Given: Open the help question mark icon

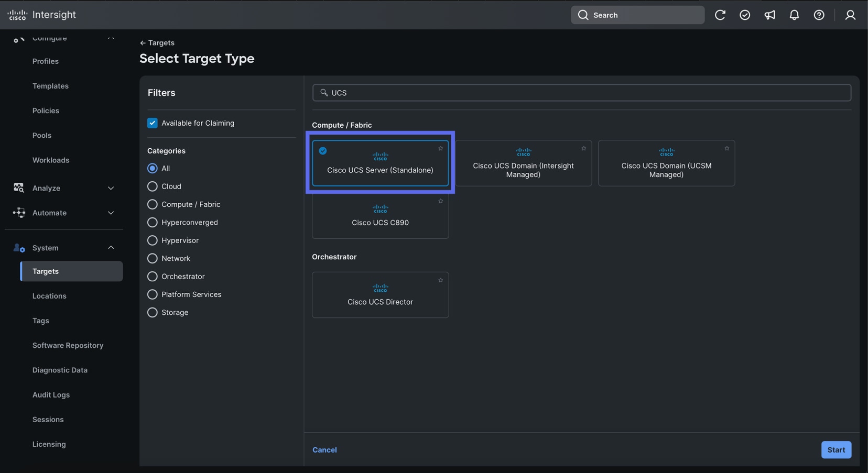Looking at the screenshot, I should [x=819, y=15].
